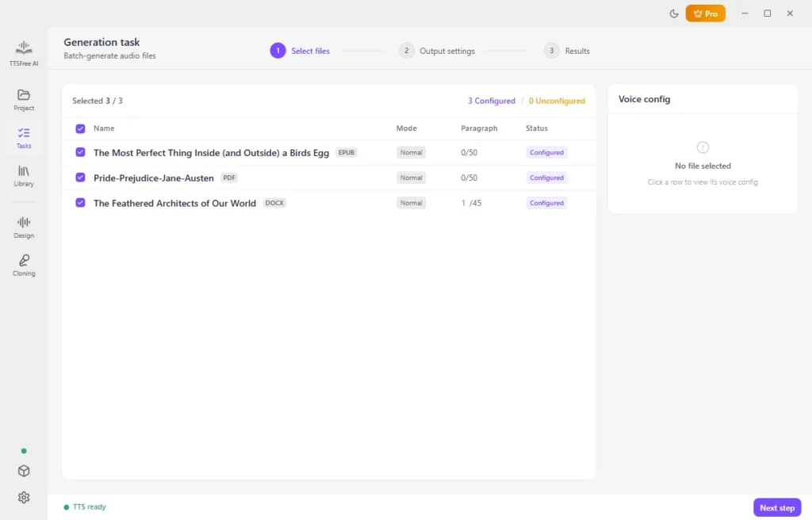Click the info icon in Voice config panel

pyautogui.click(x=703, y=147)
